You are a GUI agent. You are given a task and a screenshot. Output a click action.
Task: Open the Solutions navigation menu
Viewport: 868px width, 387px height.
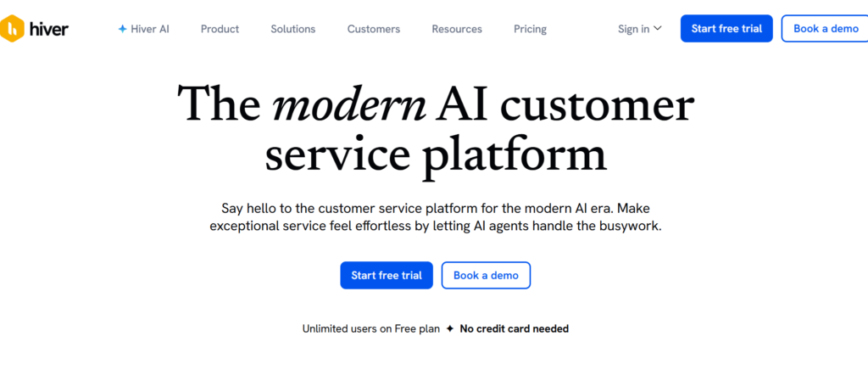point(292,29)
